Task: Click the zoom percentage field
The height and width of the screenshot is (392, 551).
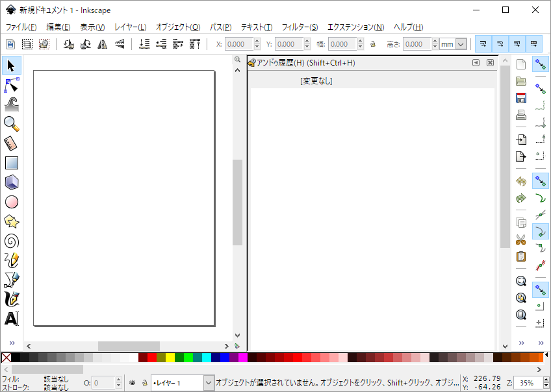Action: coord(528,383)
